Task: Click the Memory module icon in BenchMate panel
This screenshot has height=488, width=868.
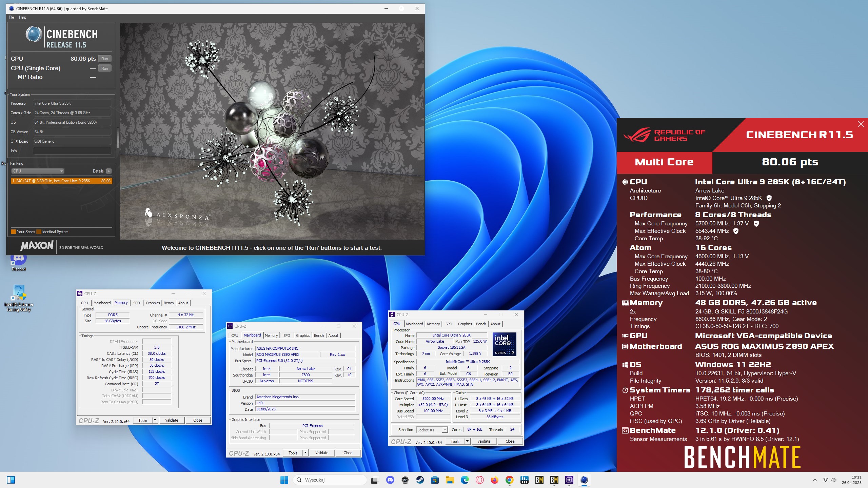Action: click(x=625, y=303)
